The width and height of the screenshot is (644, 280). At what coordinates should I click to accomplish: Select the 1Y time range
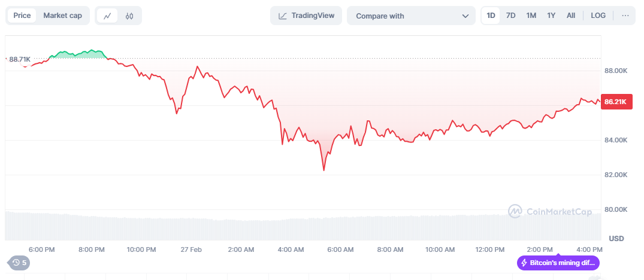(x=551, y=16)
